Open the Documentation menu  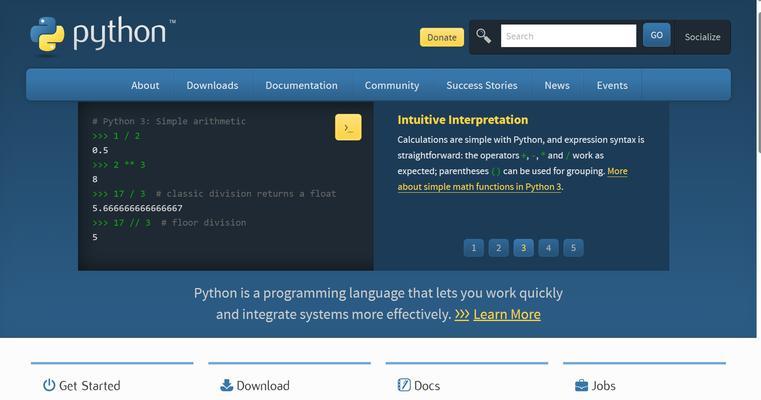coord(301,85)
